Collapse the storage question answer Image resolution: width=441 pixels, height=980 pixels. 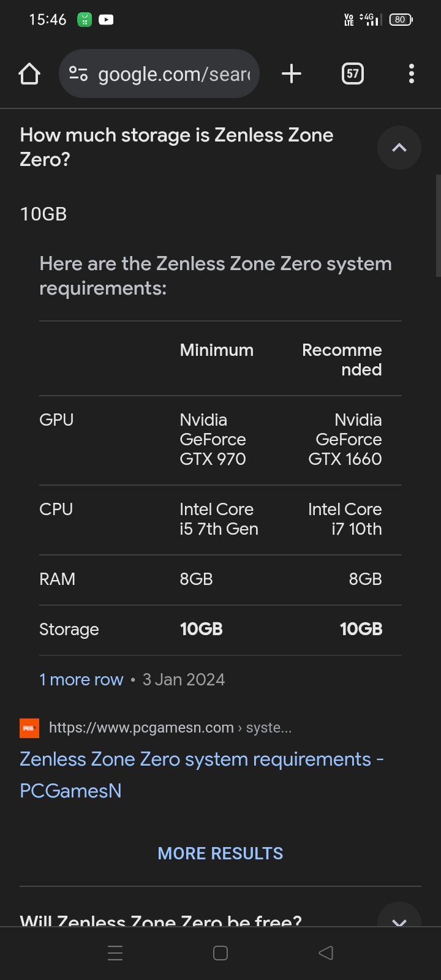point(399,148)
